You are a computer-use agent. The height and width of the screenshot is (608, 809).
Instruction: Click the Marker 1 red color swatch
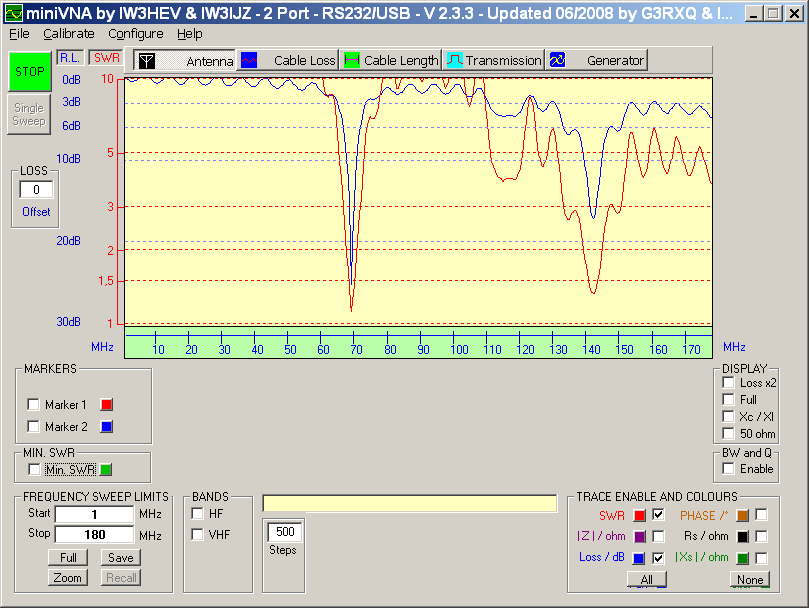tap(107, 405)
